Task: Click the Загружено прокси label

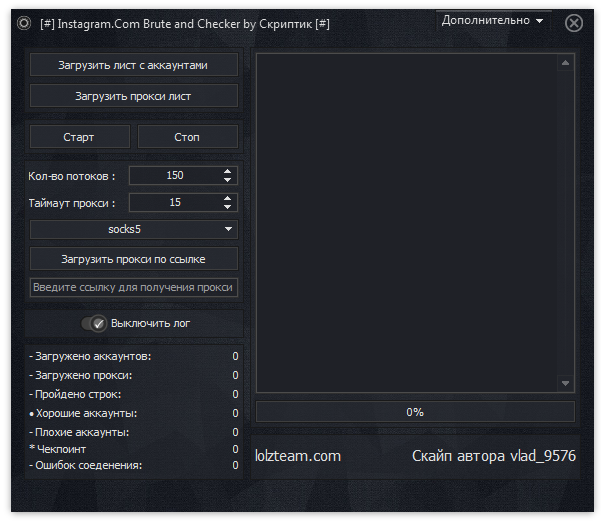Action: tap(80, 375)
